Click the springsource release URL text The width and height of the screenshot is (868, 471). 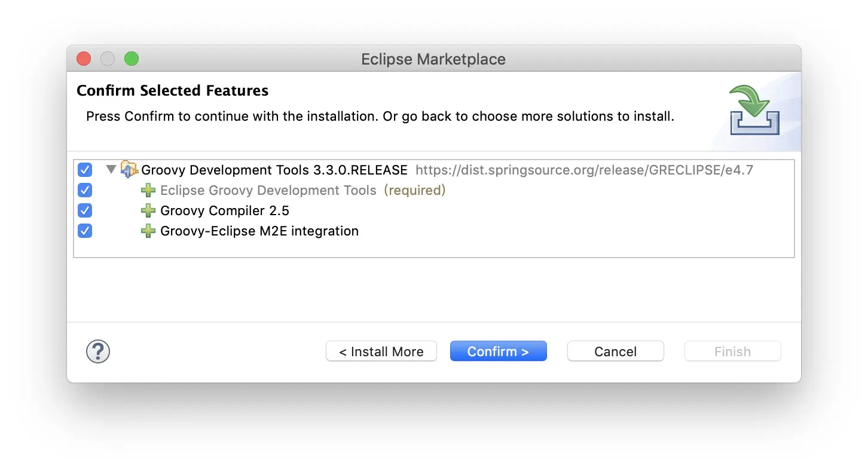coord(584,170)
